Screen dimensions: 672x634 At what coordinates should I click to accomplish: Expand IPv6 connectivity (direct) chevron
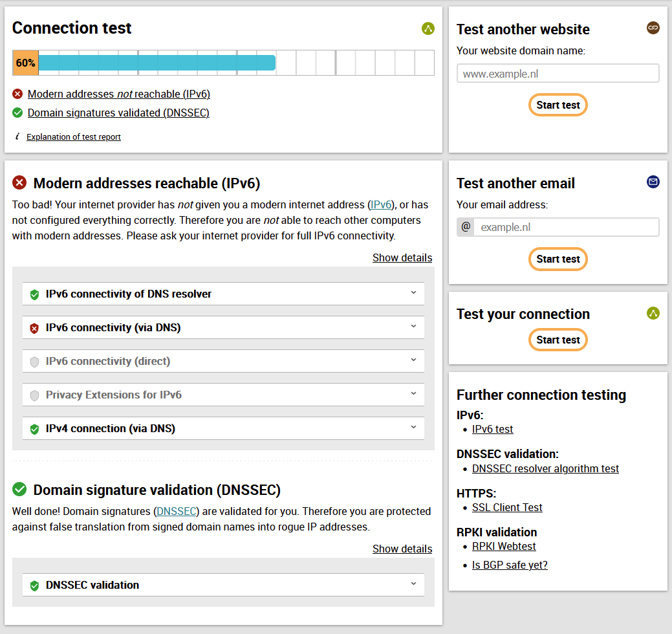413,360
